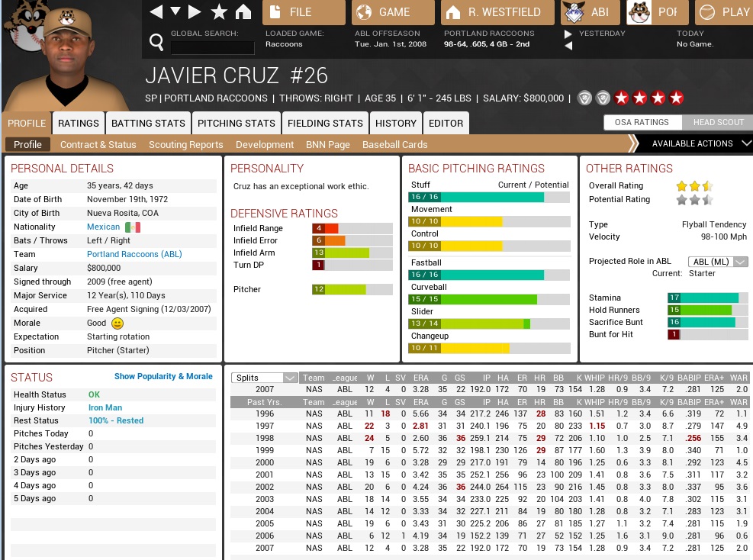This screenshot has height=560, width=753.
Task: Click the Stuff rating bar
Action: pos(488,197)
